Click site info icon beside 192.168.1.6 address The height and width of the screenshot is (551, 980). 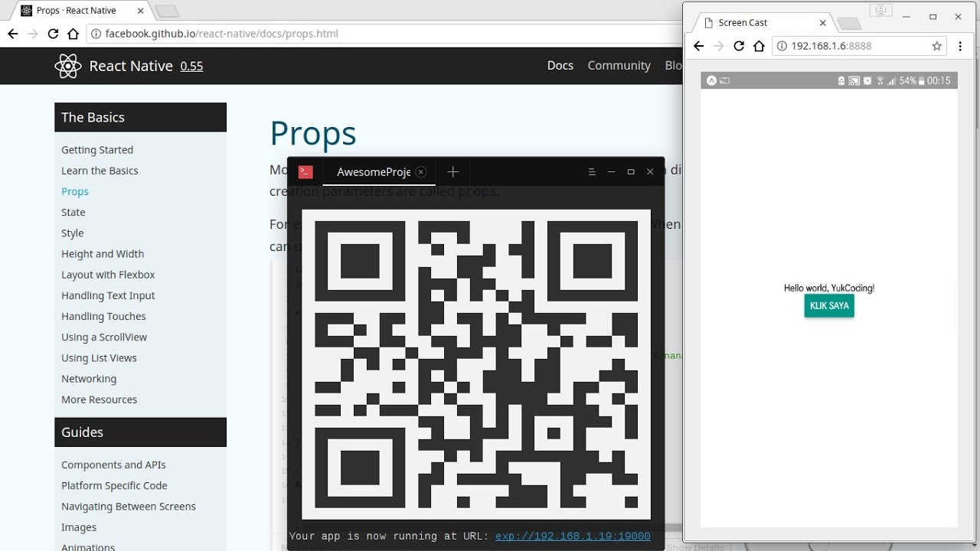[x=782, y=46]
